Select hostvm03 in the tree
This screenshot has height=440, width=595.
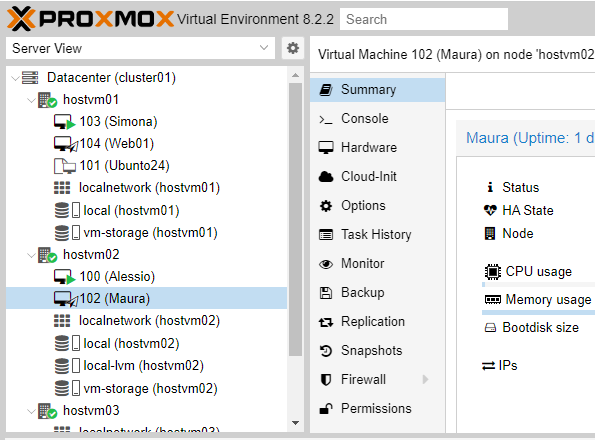tap(91, 410)
